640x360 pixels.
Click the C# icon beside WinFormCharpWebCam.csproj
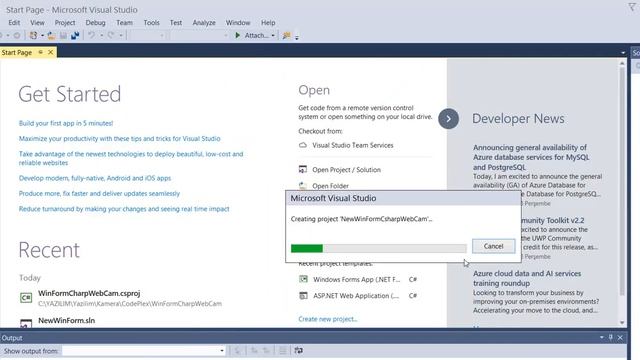pyautogui.click(x=26, y=298)
